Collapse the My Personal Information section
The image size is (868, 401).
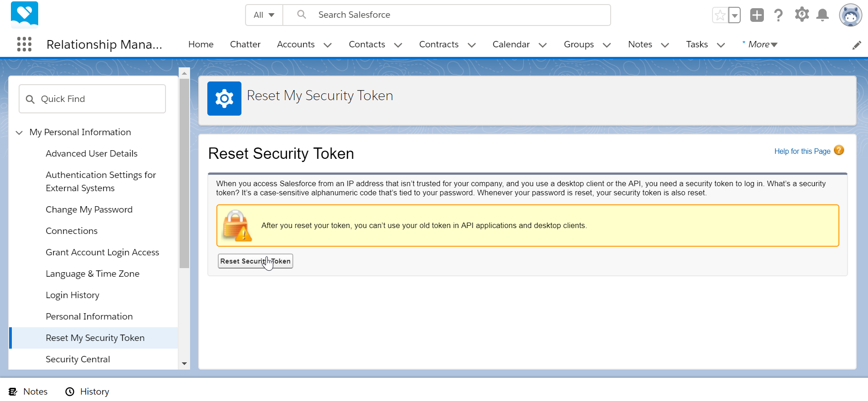(19, 132)
